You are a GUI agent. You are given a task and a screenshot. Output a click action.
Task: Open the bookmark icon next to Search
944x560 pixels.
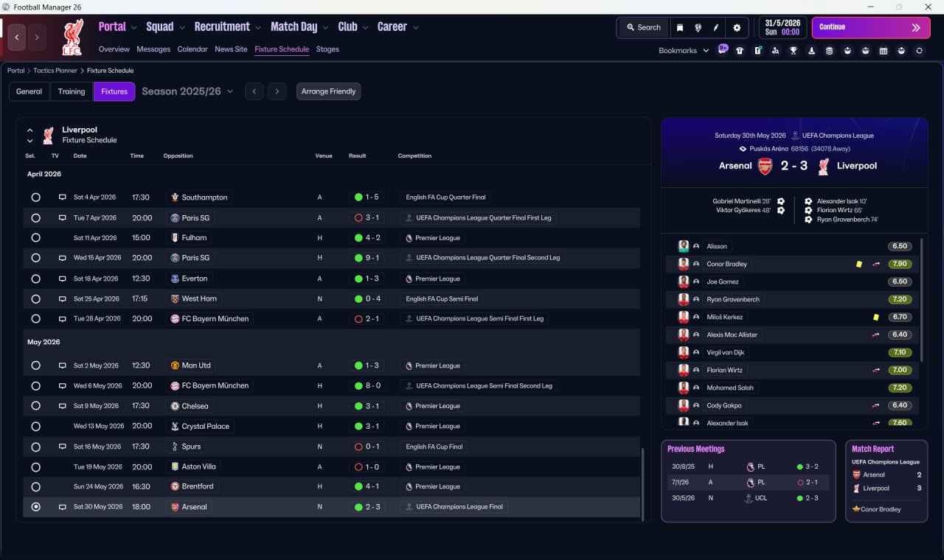click(680, 27)
